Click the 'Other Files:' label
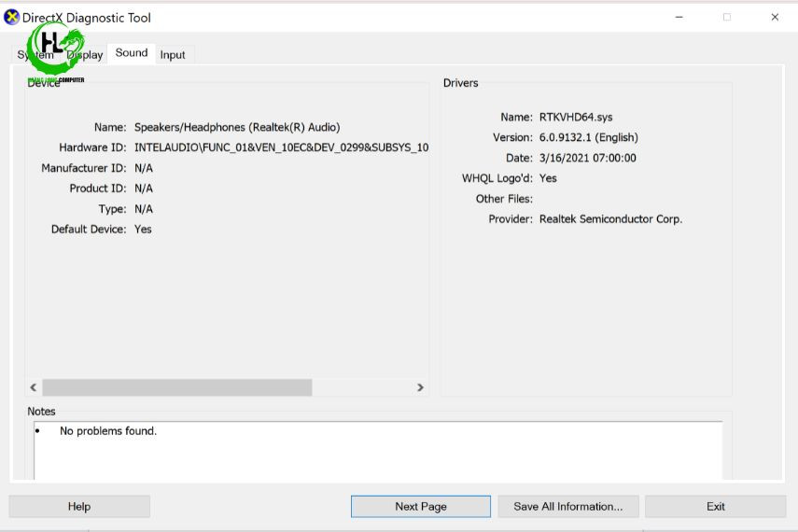798x532 pixels. point(504,199)
